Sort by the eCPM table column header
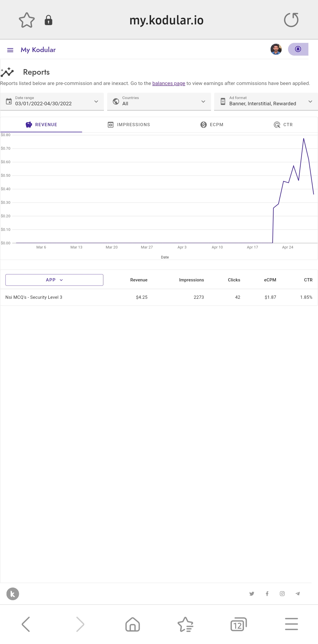This screenshot has width=318, height=644. pyautogui.click(x=270, y=280)
